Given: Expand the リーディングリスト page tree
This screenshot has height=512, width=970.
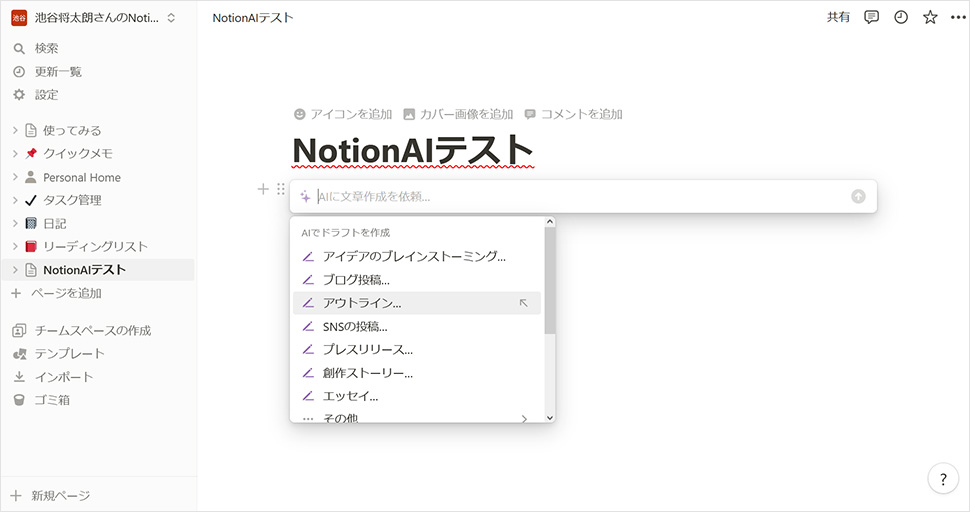Looking at the screenshot, I should [x=15, y=247].
